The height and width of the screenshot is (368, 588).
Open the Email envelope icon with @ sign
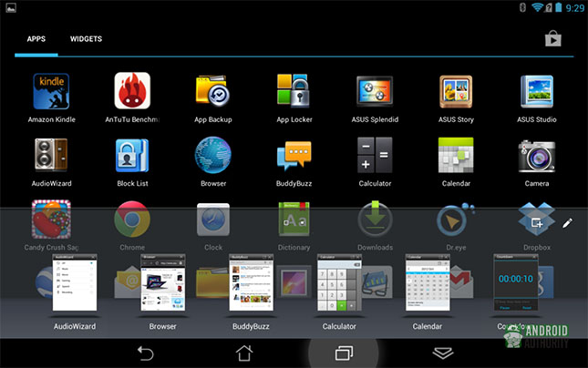coord(128,281)
